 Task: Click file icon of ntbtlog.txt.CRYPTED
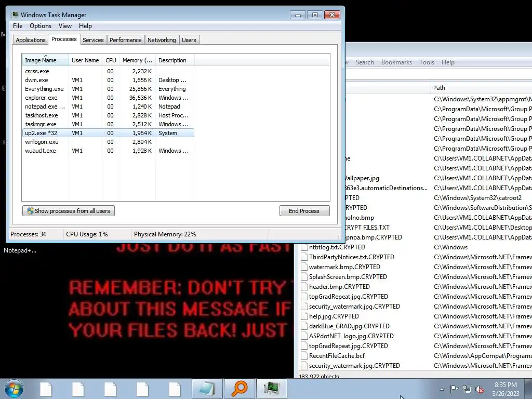[304, 247]
